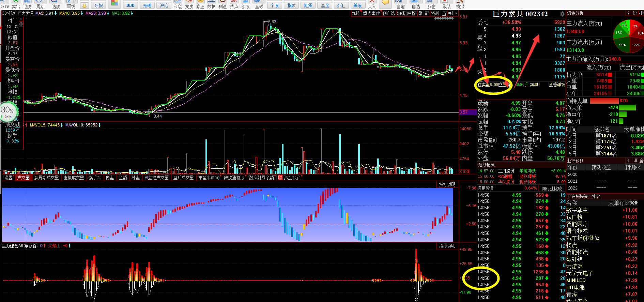Click 删自选 to remove from watchlist
The width and height of the screenshot is (644, 302).
(x=388, y=13)
